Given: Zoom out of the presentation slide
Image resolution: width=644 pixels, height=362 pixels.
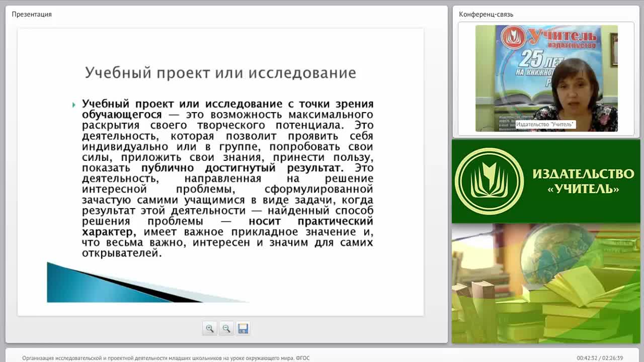Looking at the screenshot, I should (226, 329).
